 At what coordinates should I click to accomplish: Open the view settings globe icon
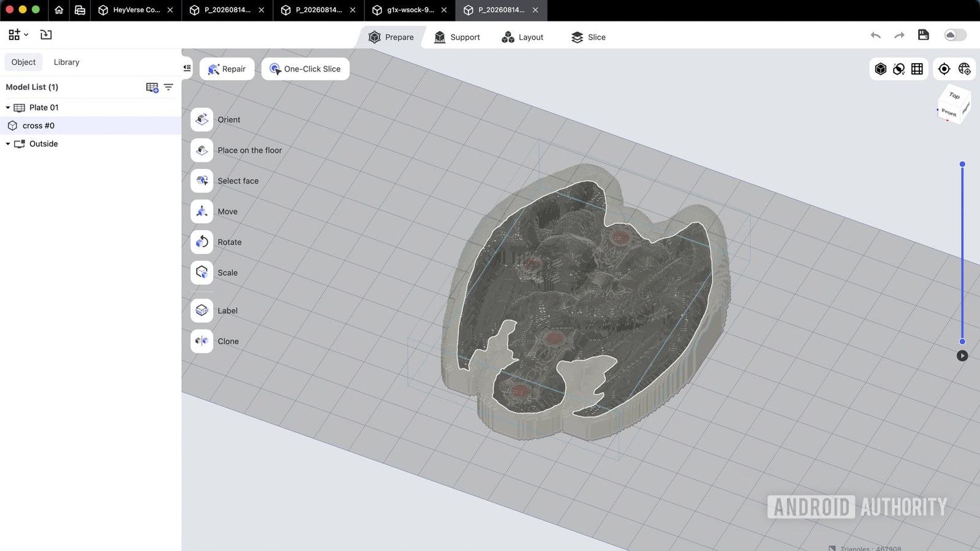pyautogui.click(x=965, y=69)
